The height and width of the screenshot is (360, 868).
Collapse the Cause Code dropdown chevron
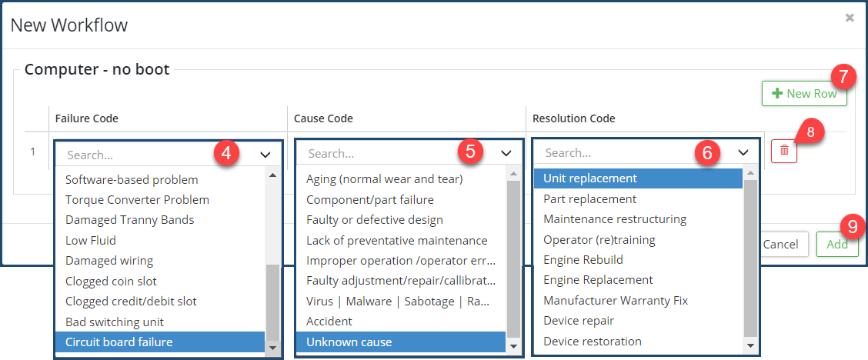click(x=506, y=153)
